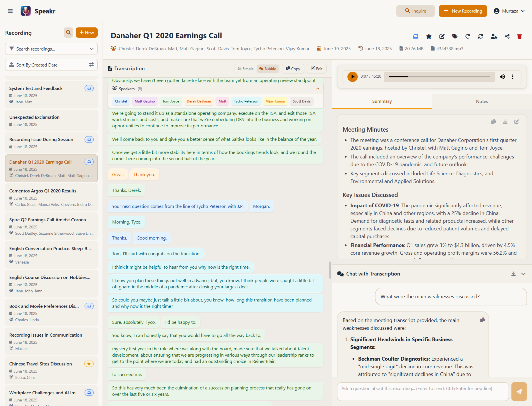The height and width of the screenshot is (406, 532).
Task: Collapse the Speakers panel
Action: click(318, 89)
